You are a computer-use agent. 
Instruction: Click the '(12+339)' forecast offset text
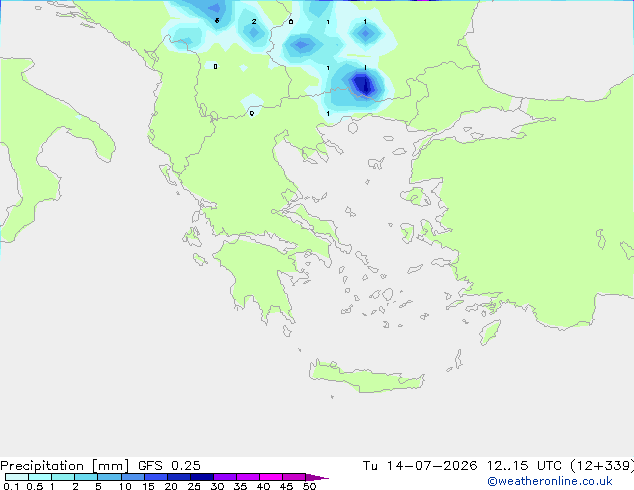point(602,466)
